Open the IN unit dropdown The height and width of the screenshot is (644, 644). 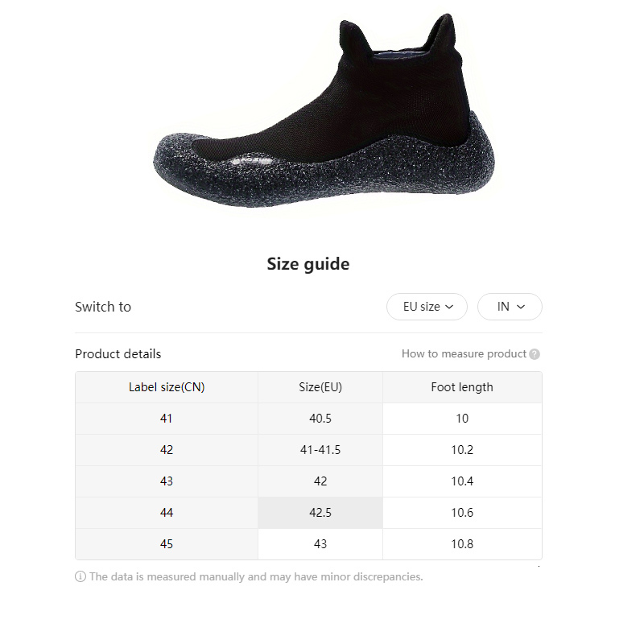(x=510, y=307)
